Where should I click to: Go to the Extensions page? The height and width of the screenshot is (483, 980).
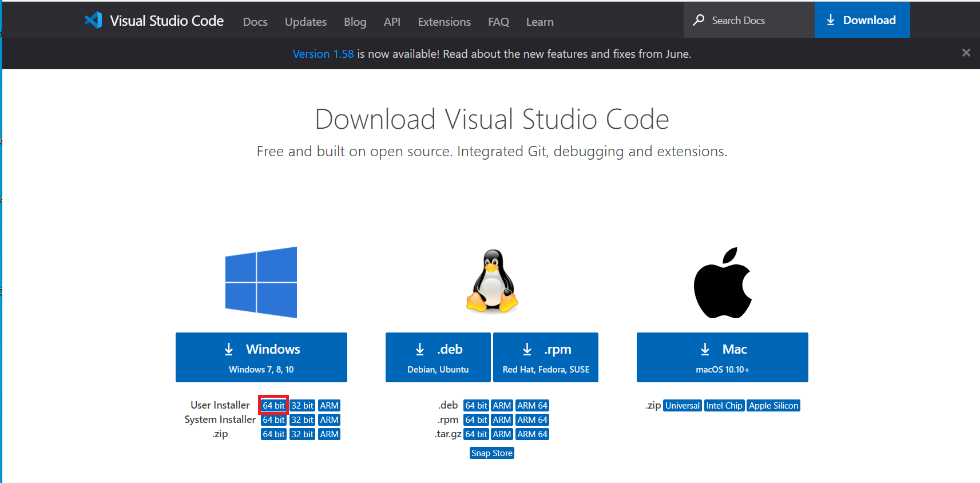coord(444,22)
